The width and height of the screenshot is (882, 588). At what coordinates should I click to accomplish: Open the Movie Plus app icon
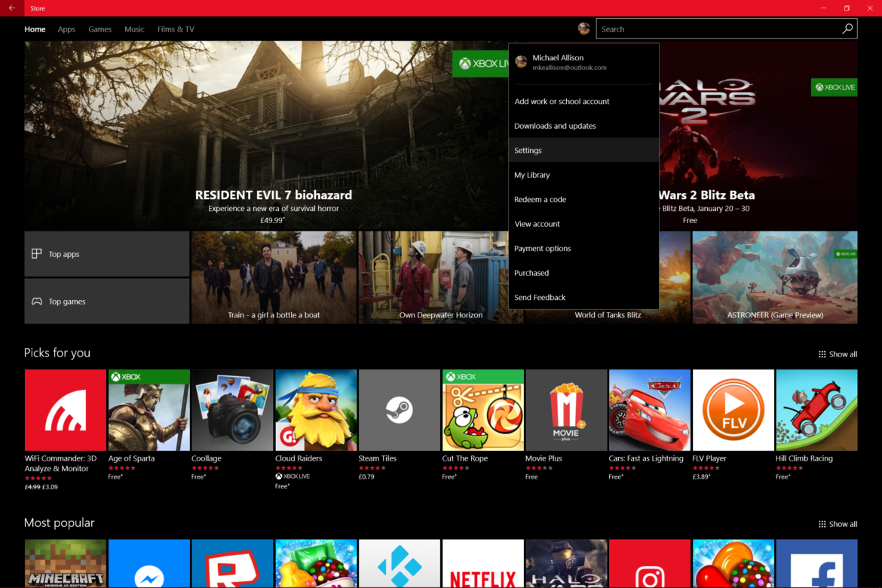pyautogui.click(x=566, y=410)
